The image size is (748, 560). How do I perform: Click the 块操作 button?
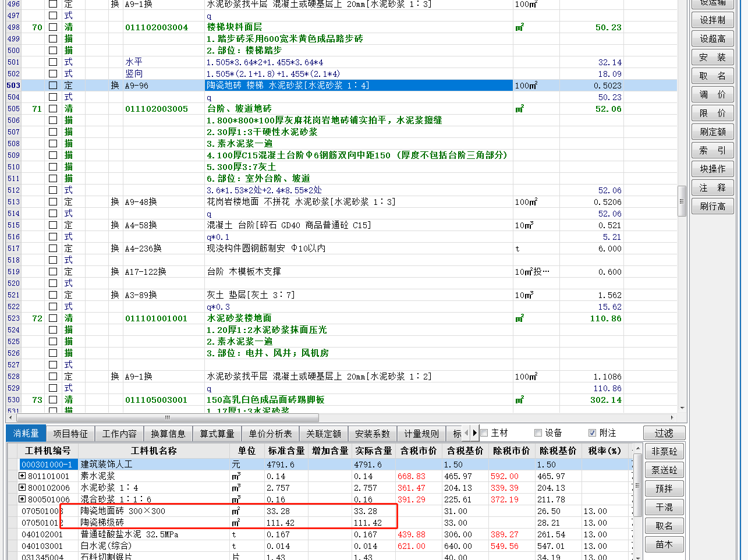pos(712,169)
